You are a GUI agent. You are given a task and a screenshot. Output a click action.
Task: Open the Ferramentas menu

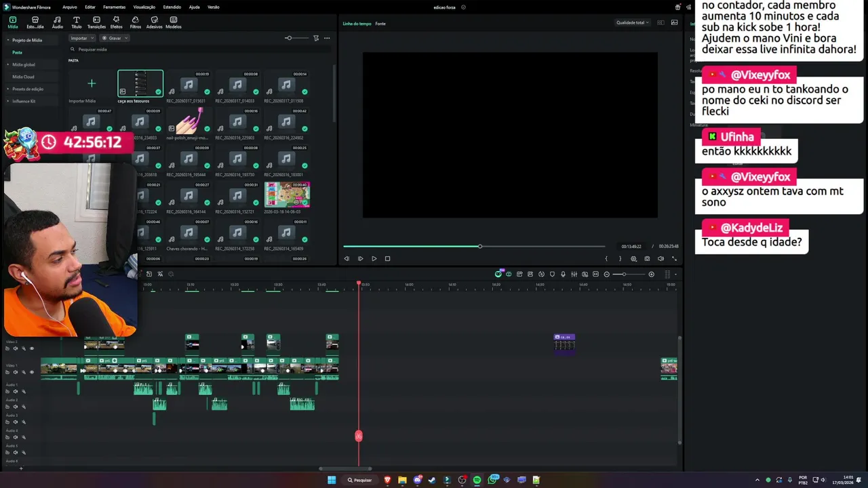point(114,7)
